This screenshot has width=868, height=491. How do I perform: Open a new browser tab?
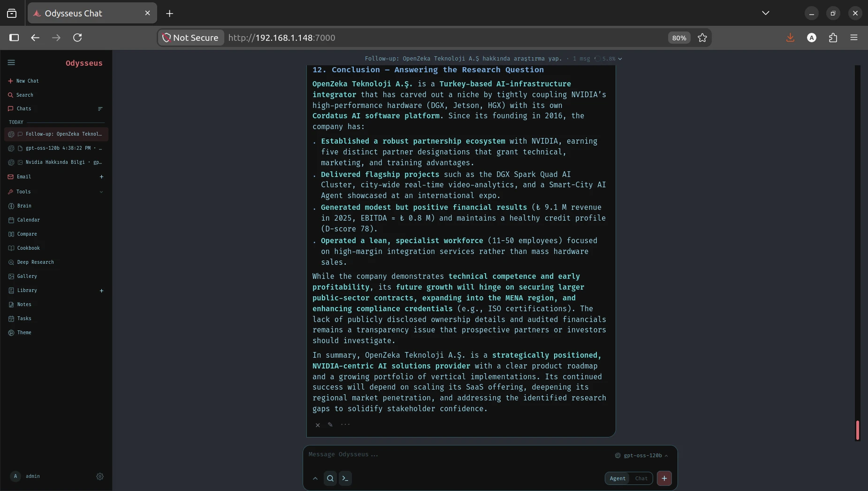170,14
